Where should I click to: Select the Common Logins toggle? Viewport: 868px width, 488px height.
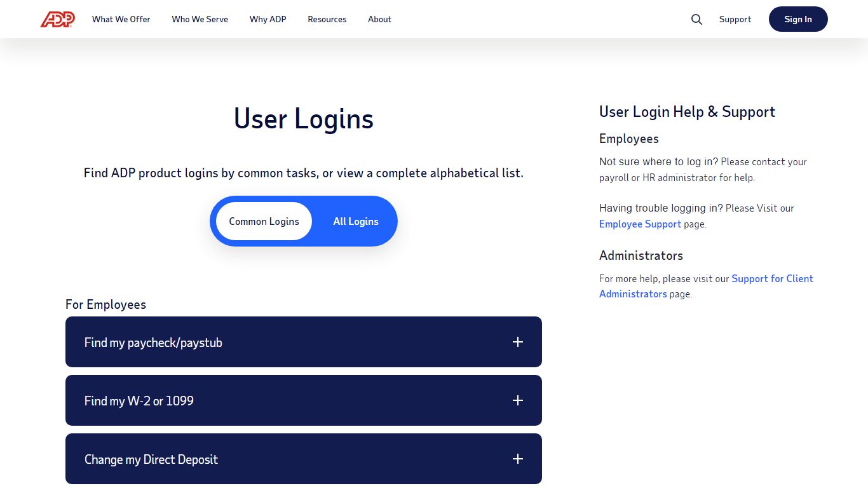click(x=264, y=221)
